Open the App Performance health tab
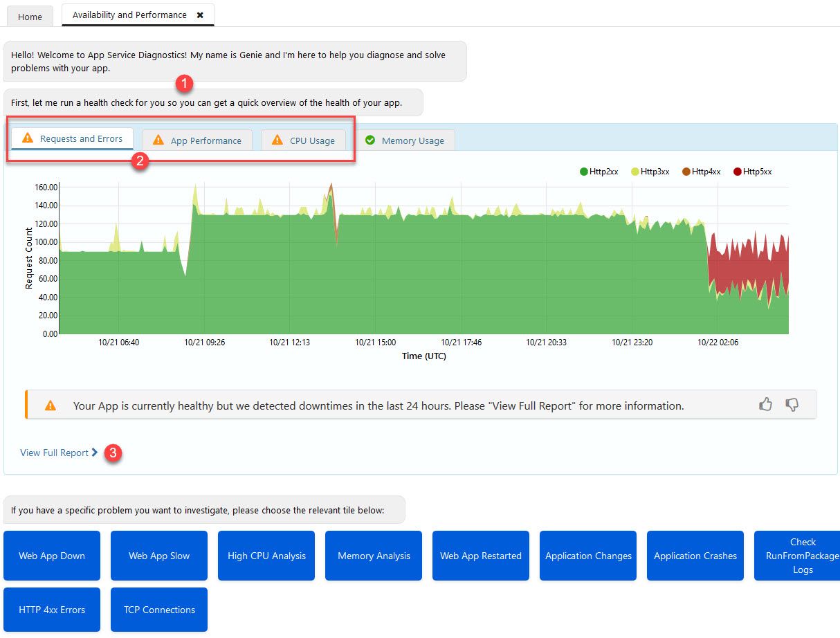The width and height of the screenshot is (840, 638). (x=197, y=140)
